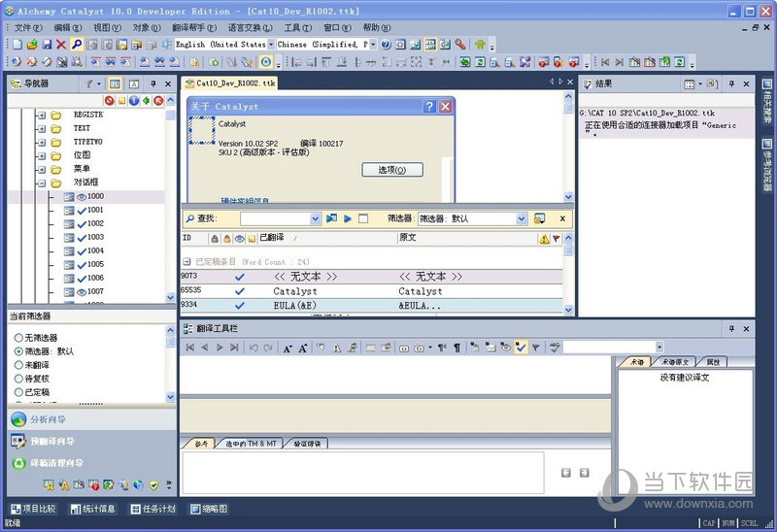The width and height of the screenshot is (777, 532).
Task: Open the 编辑(E) menu
Action: (67, 28)
